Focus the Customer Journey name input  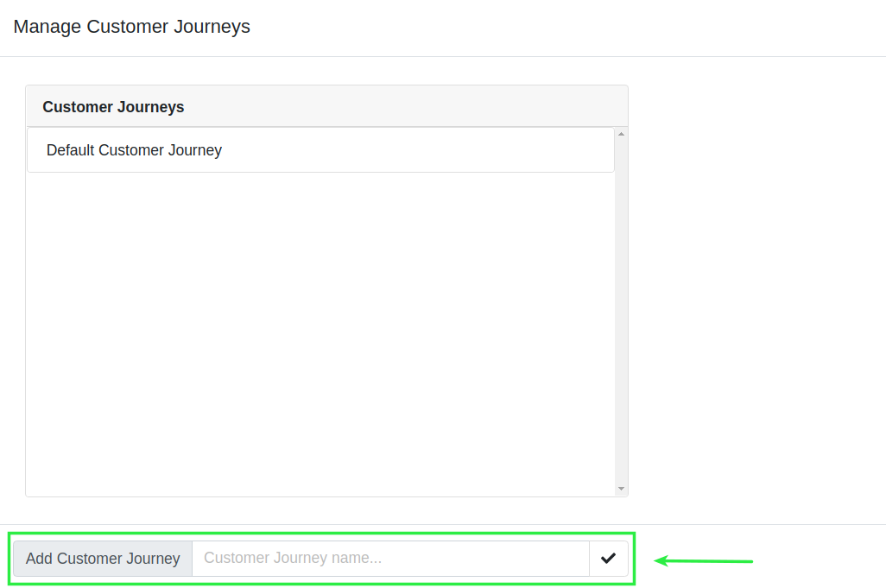(390, 559)
